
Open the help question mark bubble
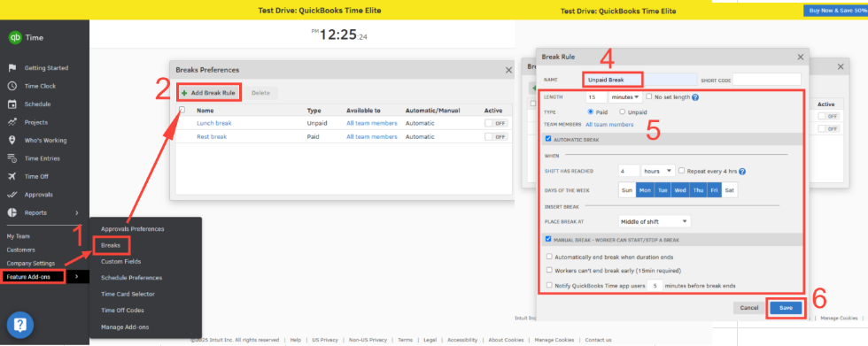(19, 325)
